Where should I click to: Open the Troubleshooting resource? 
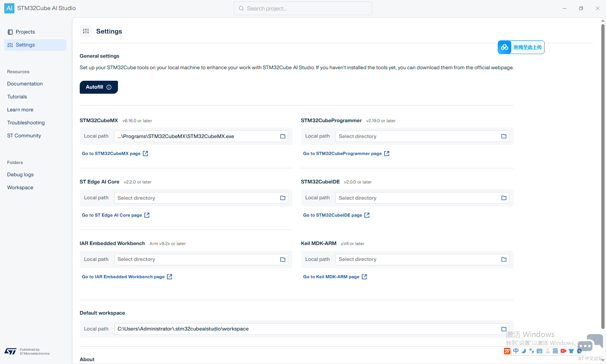point(26,123)
